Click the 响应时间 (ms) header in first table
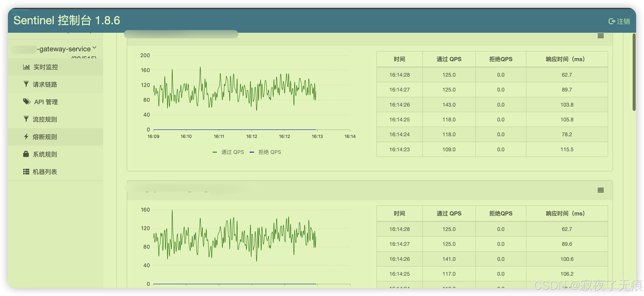The image size is (644, 296). pyautogui.click(x=567, y=59)
